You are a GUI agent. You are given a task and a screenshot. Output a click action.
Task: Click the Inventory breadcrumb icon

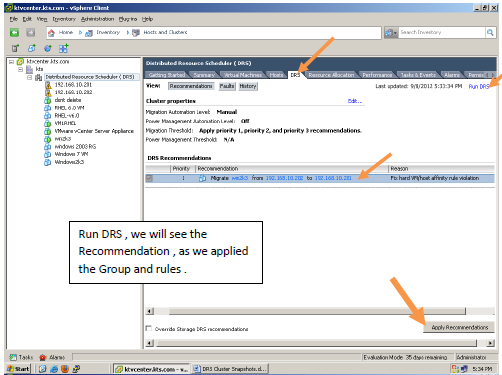click(x=89, y=33)
